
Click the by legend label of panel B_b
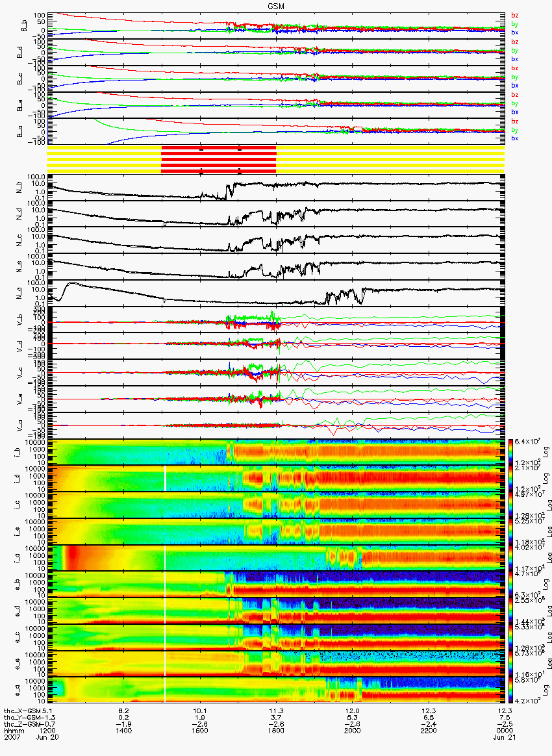coord(515,24)
